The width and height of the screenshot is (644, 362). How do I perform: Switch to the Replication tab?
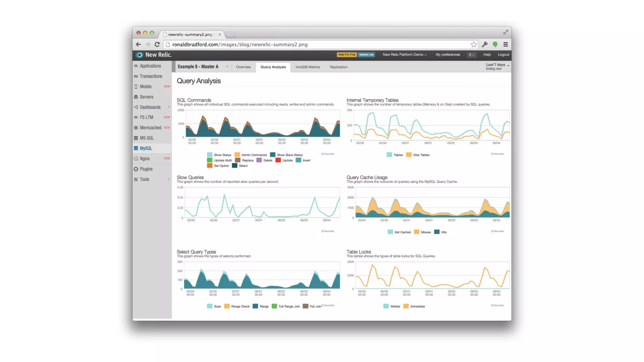338,67
